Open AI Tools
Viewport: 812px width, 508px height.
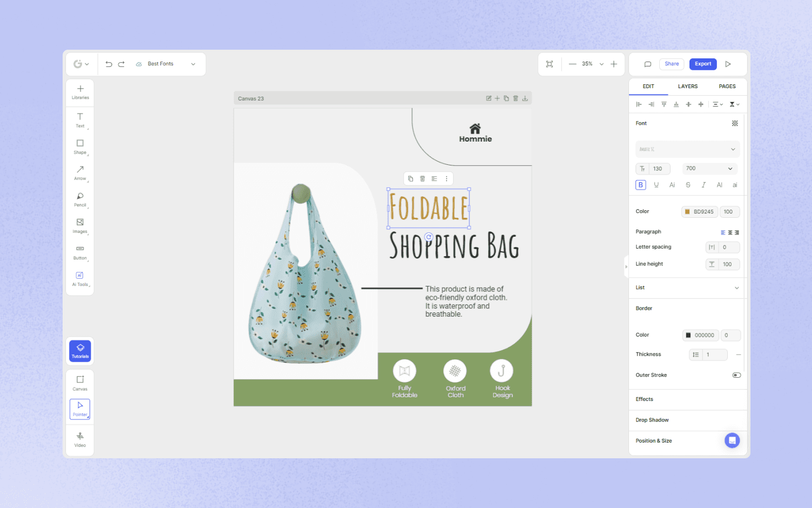(x=80, y=279)
